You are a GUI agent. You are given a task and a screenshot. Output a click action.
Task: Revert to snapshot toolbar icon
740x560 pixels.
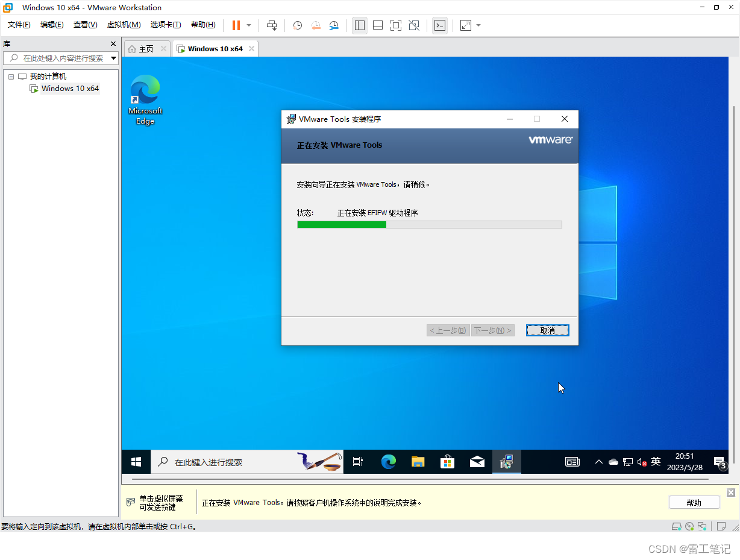click(316, 25)
